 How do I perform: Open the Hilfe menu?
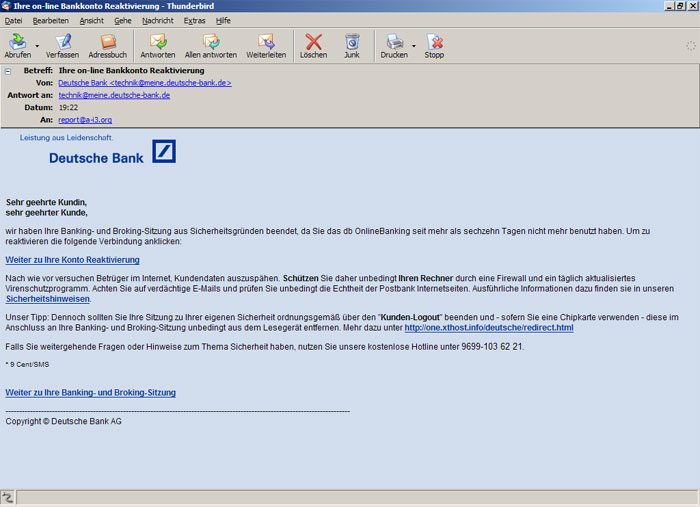(223, 21)
